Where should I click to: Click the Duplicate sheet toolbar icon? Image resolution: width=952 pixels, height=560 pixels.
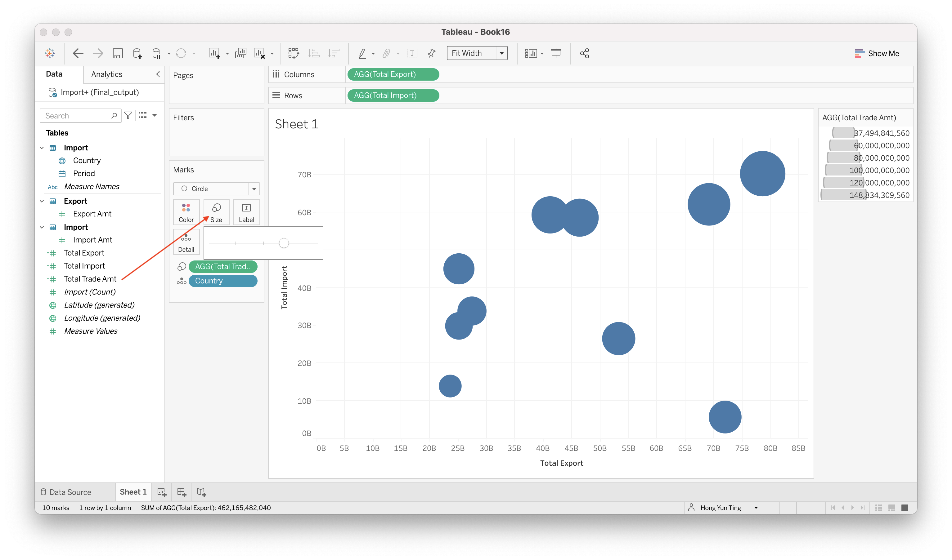(x=241, y=53)
